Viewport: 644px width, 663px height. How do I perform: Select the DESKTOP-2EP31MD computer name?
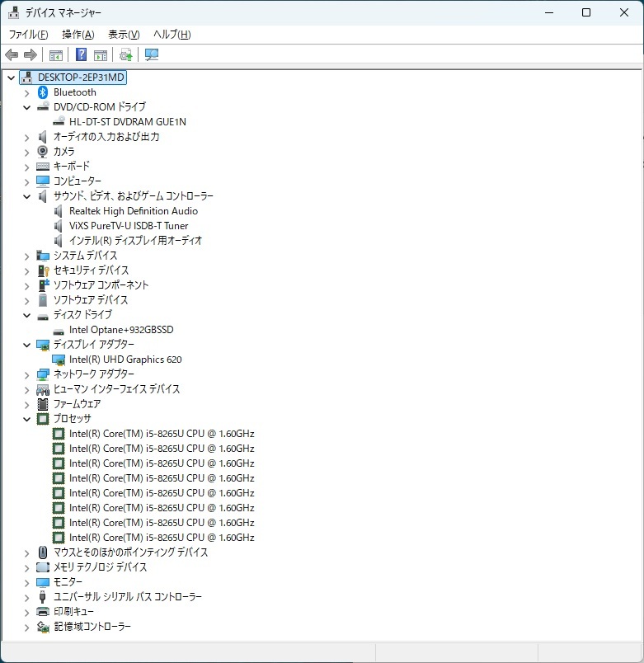pyautogui.click(x=81, y=78)
